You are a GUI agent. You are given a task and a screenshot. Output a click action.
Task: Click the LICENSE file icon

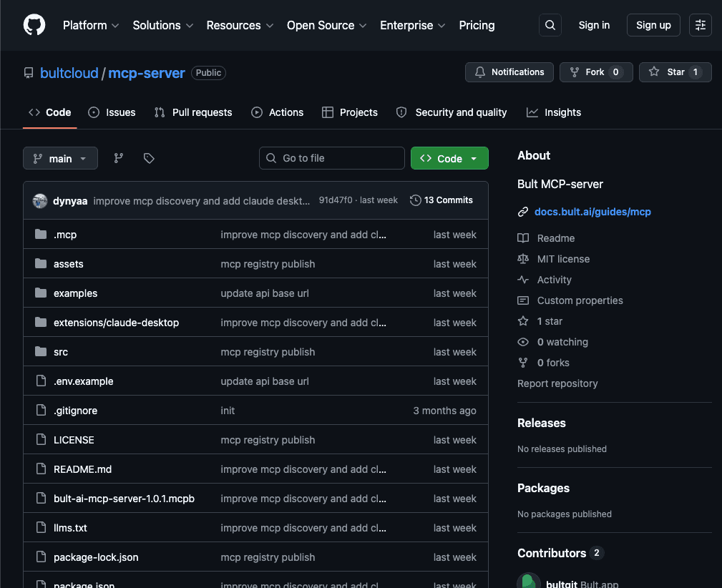click(41, 440)
